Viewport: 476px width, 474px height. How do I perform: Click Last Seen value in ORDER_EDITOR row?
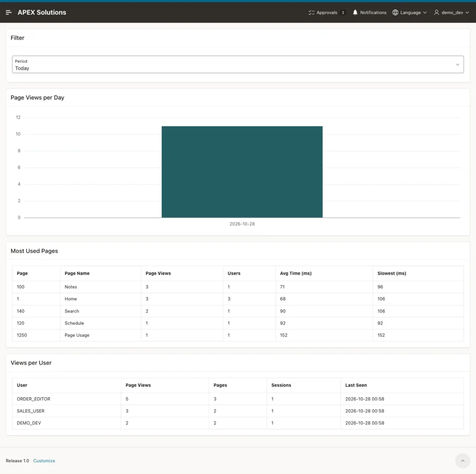(x=364, y=399)
